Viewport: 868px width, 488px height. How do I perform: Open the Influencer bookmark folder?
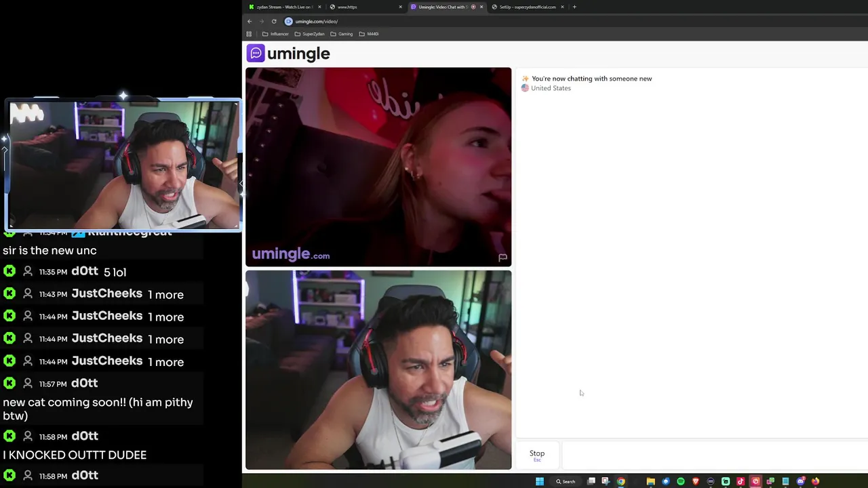point(275,34)
